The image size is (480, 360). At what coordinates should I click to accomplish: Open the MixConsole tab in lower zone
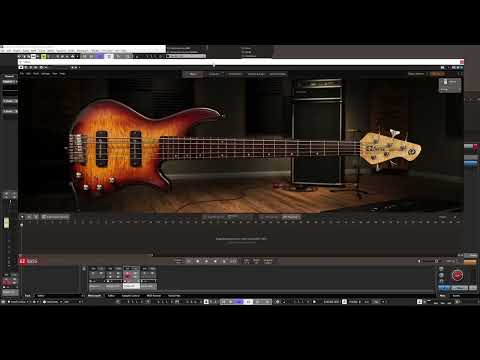pos(94,296)
